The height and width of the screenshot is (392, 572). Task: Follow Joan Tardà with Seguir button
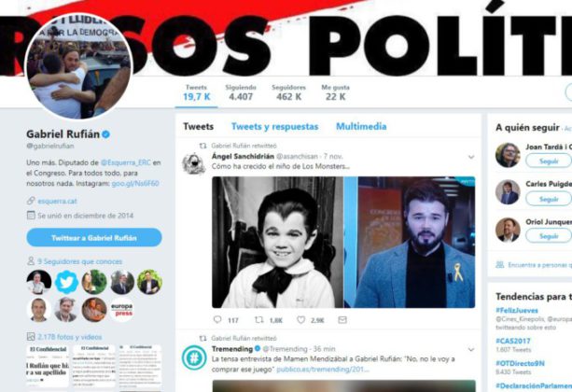[x=549, y=161]
